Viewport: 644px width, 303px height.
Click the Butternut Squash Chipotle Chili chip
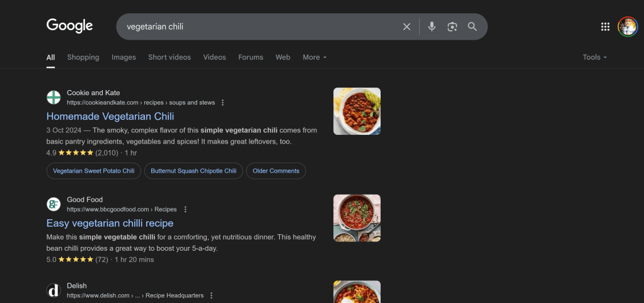[193, 171]
